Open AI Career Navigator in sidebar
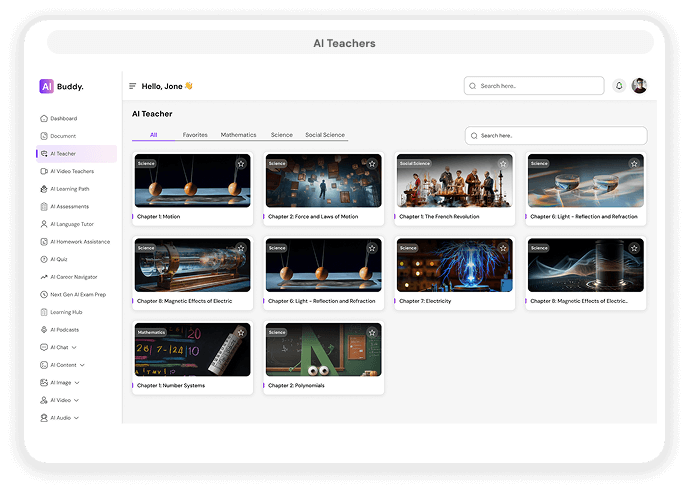 73,277
